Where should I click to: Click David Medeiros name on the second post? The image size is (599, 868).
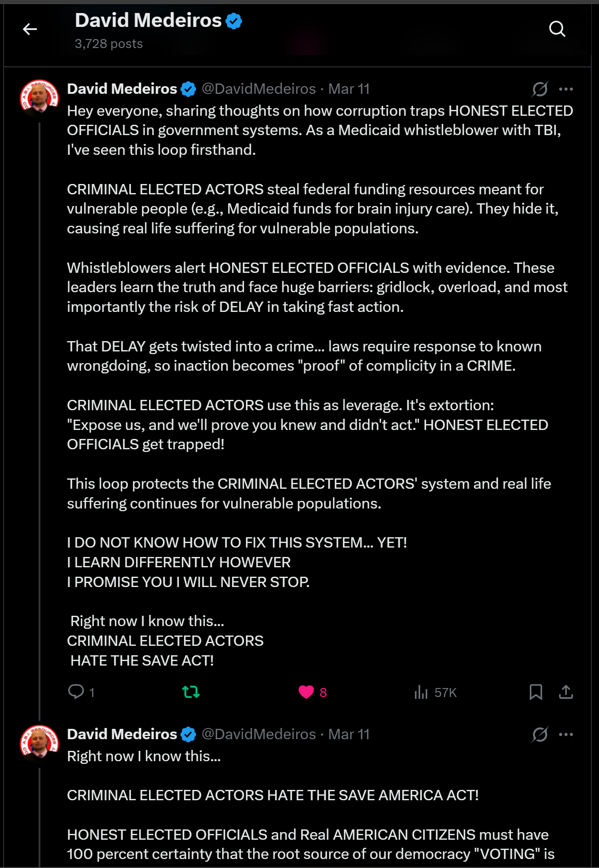click(x=122, y=734)
